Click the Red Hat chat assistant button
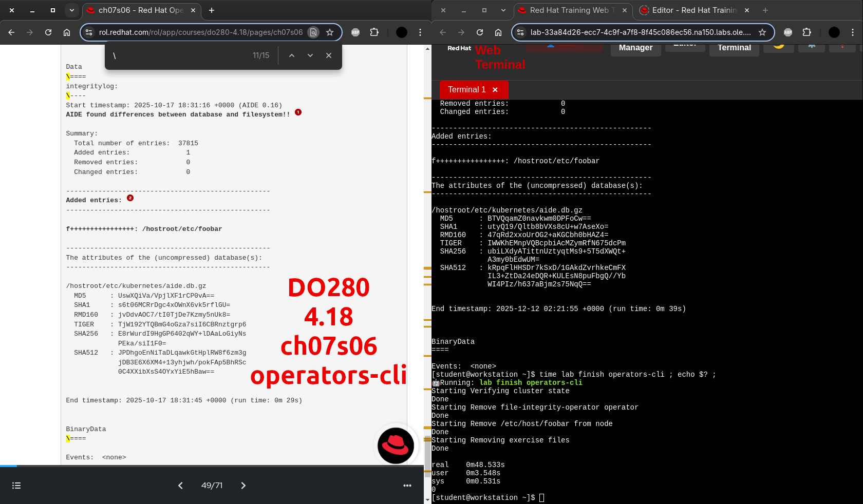 396,445
